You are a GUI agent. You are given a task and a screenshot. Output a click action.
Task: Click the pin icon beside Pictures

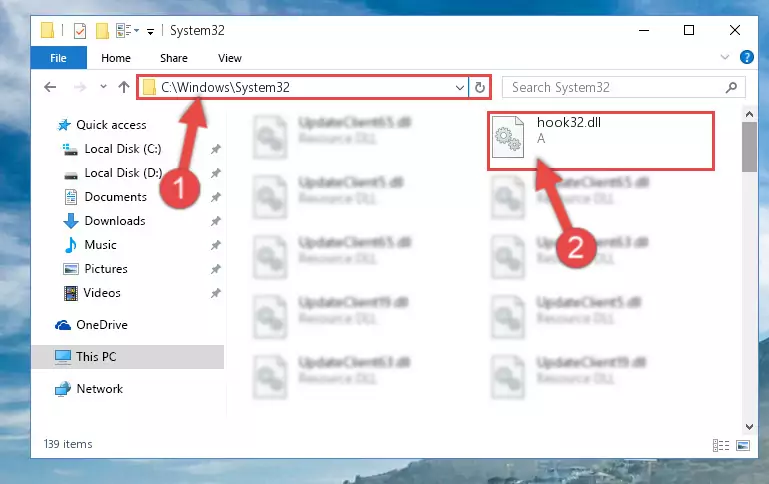(215, 269)
